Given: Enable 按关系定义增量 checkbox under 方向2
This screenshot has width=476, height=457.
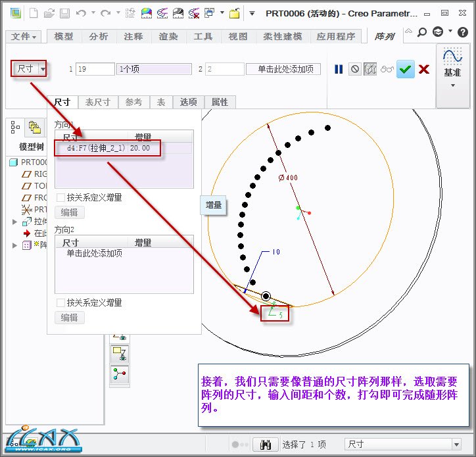Looking at the screenshot, I should pos(61,302).
